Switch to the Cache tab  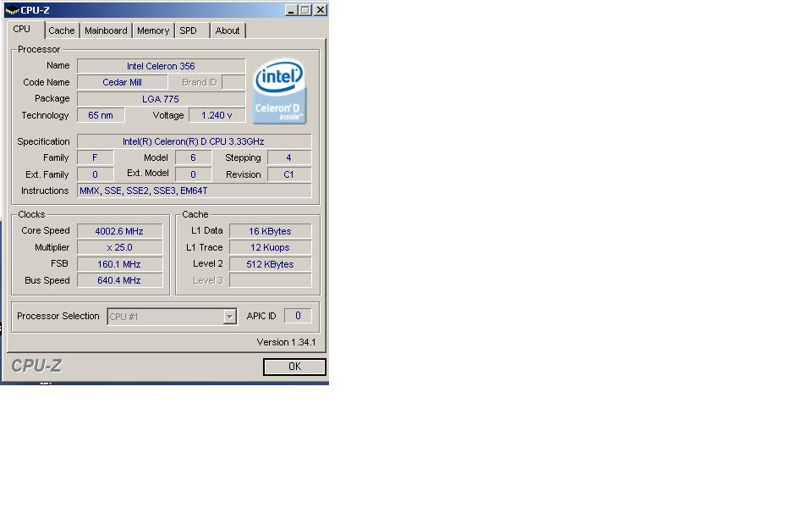(x=62, y=30)
